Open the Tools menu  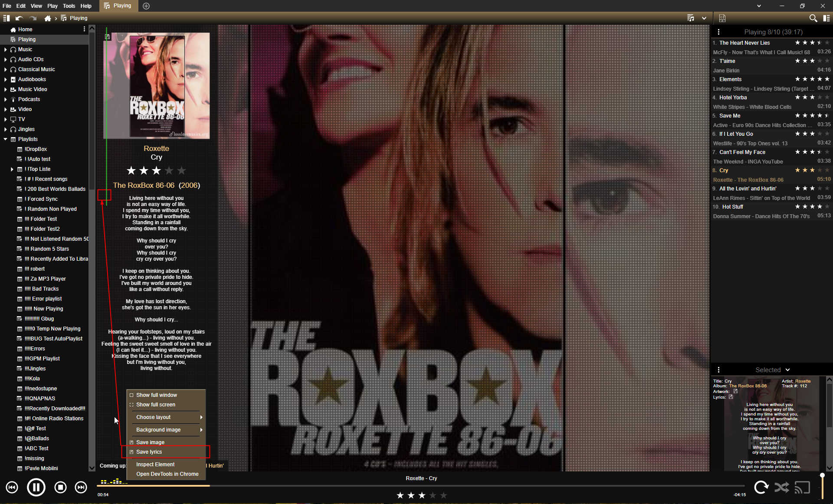[69, 6]
